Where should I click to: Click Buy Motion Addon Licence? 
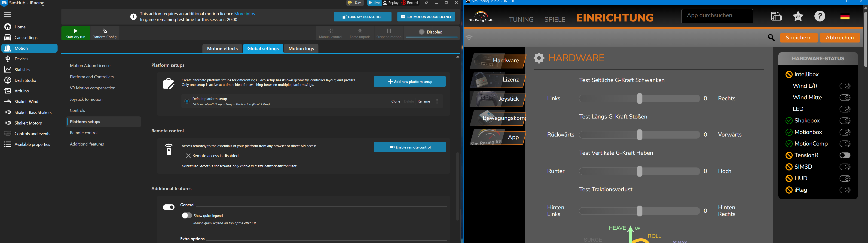426,17
